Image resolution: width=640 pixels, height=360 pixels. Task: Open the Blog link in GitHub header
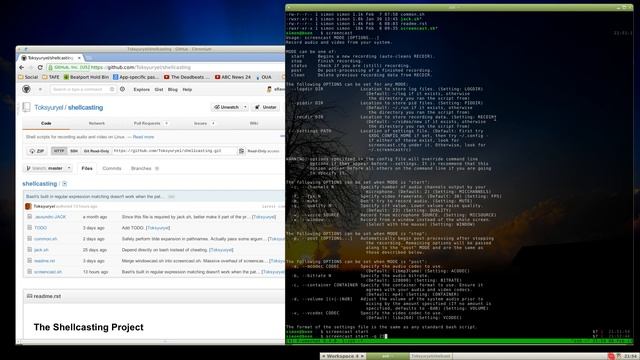(173, 89)
